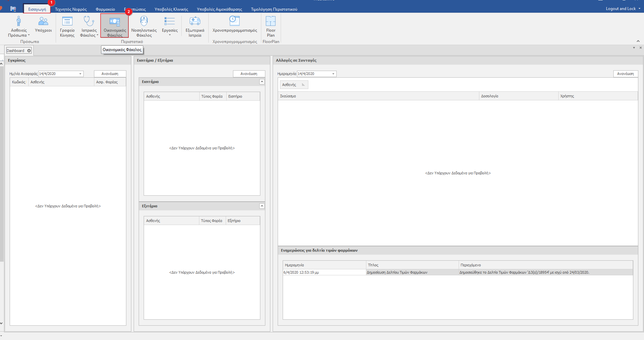Image resolution: width=644 pixels, height=340 pixels.
Task: Click Ανανέωση in the Εγκρίσεις panel
Action: [x=110, y=74]
